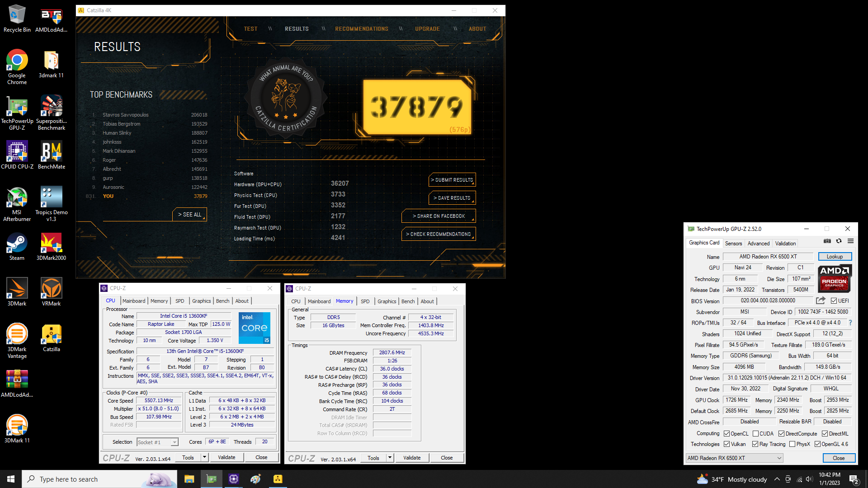This screenshot has width=868, height=488.
Task: Open GPU-Z hamburger menu icon
Action: tap(850, 241)
